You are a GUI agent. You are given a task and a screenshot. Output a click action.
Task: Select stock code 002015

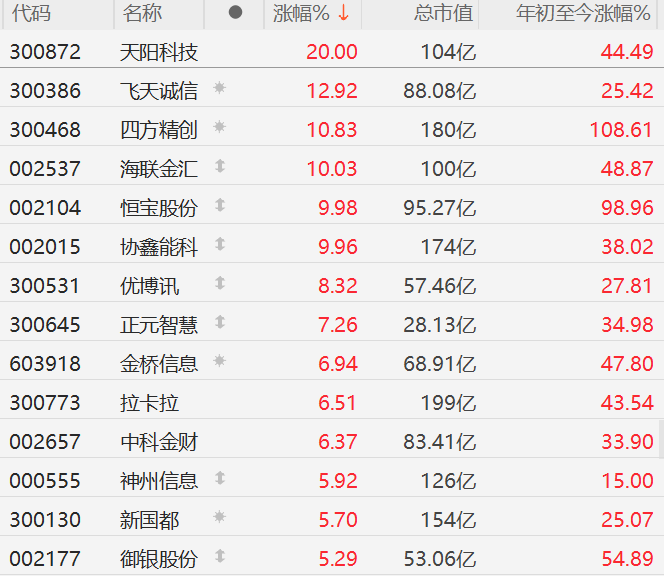[45, 247]
